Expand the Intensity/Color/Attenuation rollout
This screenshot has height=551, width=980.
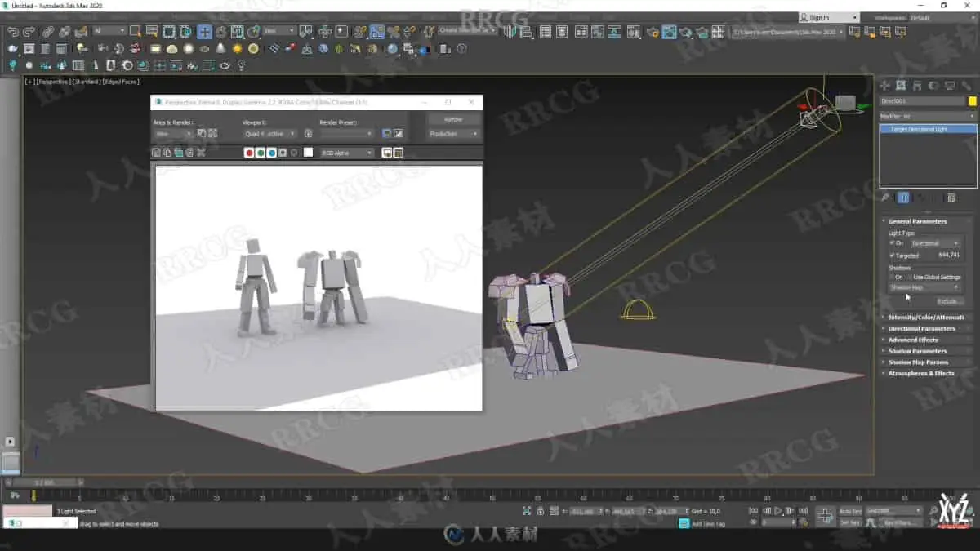(926, 317)
